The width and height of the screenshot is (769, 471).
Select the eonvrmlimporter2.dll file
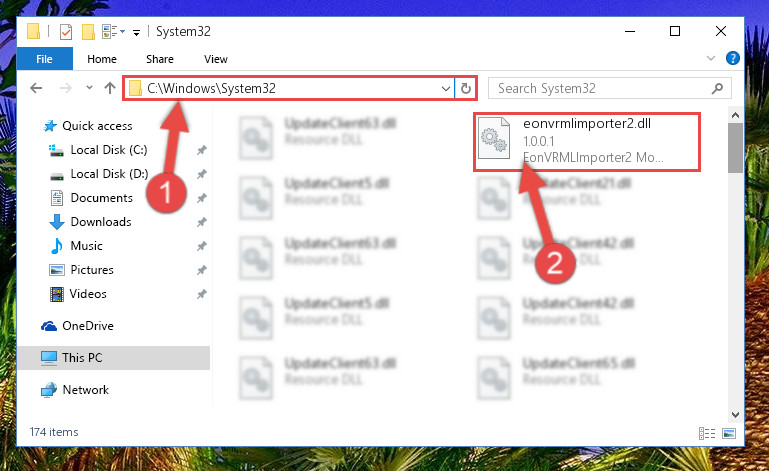click(x=587, y=141)
